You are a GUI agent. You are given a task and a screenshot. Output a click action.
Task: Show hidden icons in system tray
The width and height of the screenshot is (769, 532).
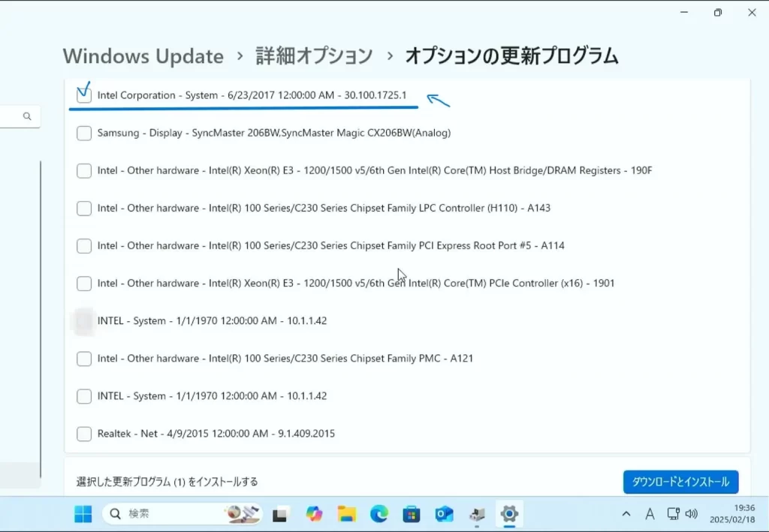pyautogui.click(x=626, y=514)
